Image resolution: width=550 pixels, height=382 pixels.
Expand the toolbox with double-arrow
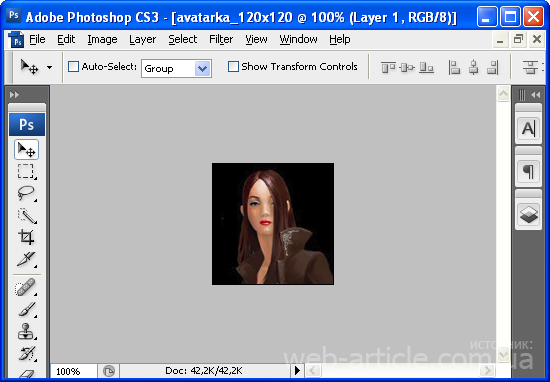(x=14, y=95)
